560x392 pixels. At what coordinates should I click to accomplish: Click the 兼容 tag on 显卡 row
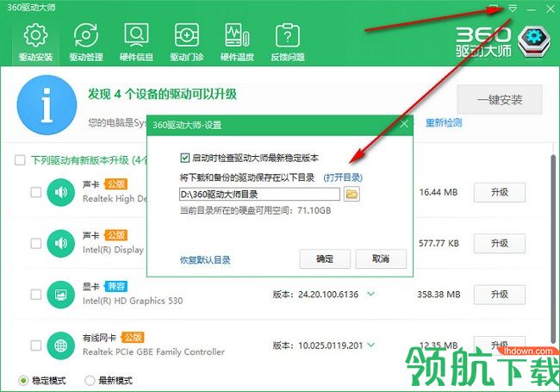pyautogui.click(x=116, y=286)
